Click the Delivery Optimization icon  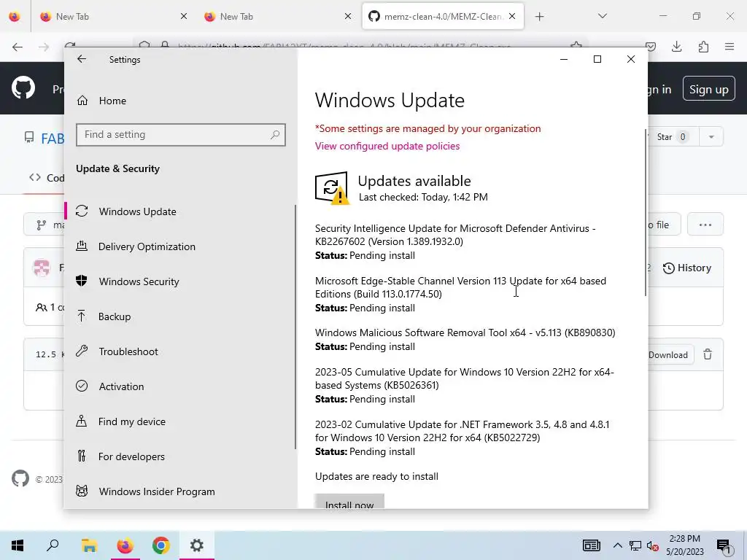pyautogui.click(x=82, y=246)
